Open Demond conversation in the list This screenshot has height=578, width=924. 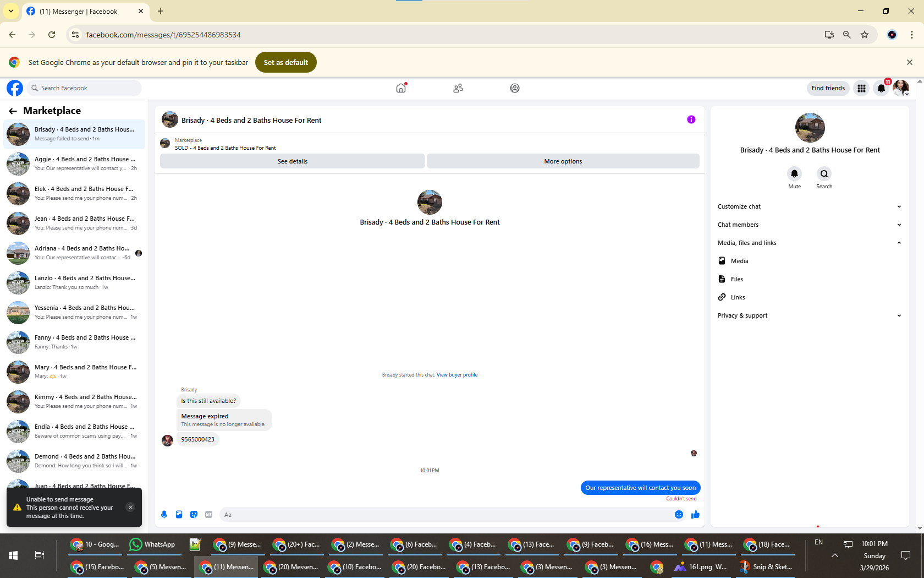click(x=74, y=461)
